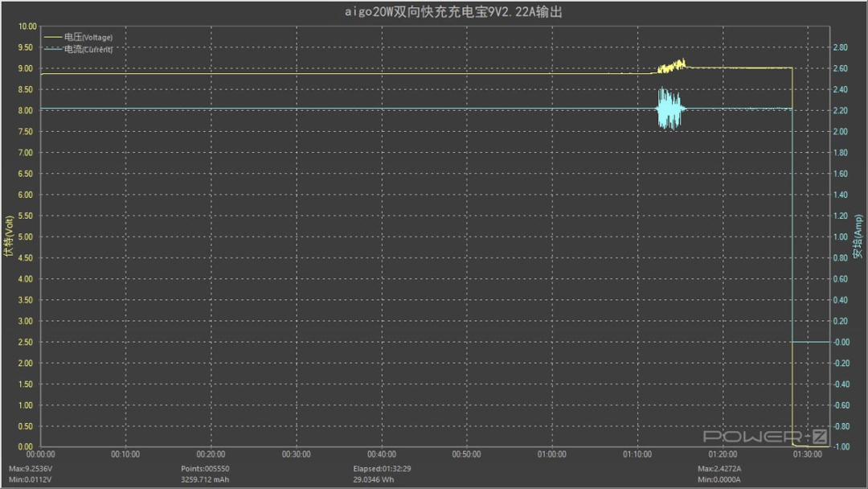Click the 00:30:00 time axis label
The width and height of the screenshot is (868, 489).
296,454
